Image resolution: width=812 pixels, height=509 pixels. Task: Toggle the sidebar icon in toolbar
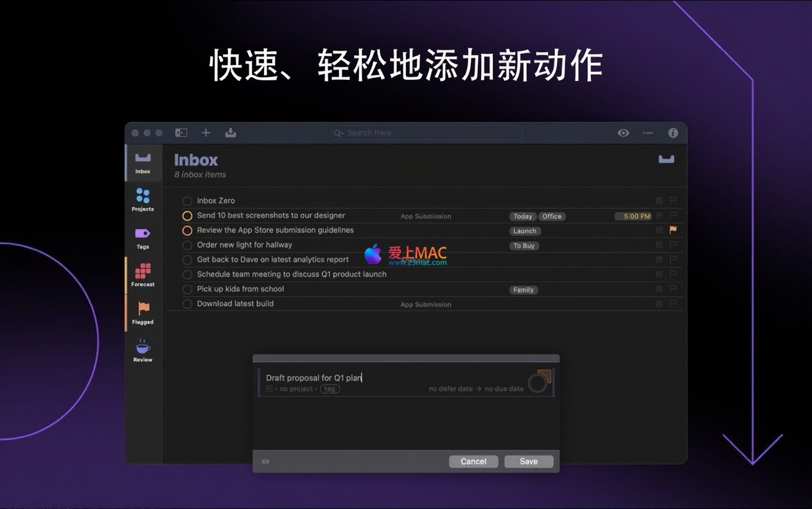pyautogui.click(x=181, y=132)
